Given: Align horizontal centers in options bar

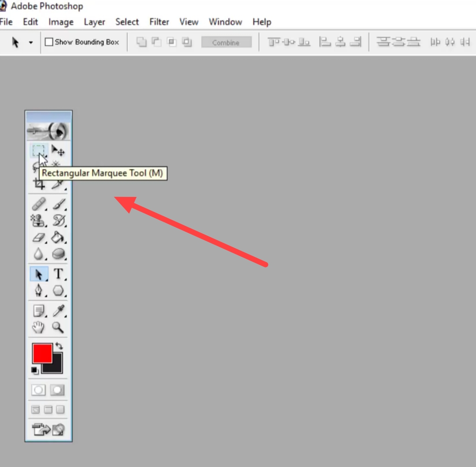Looking at the screenshot, I should click(x=340, y=42).
